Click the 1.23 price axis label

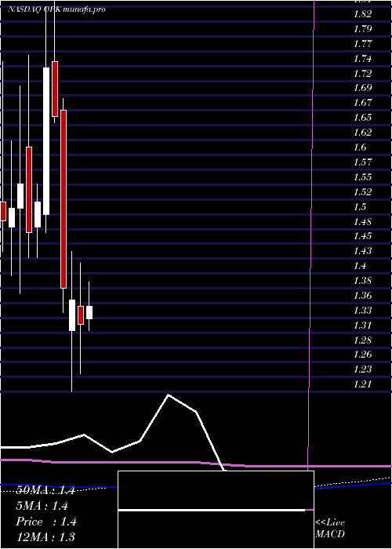tap(362, 369)
